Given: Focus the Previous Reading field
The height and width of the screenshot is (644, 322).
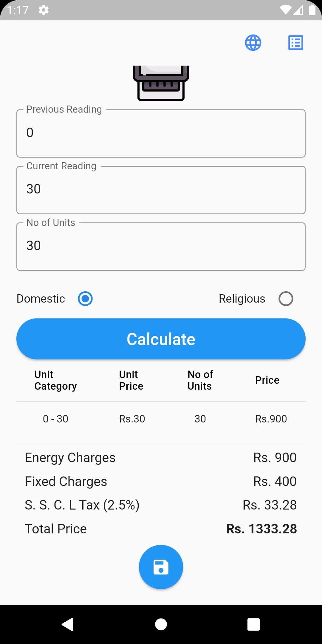Looking at the screenshot, I should [x=161, y=133].
